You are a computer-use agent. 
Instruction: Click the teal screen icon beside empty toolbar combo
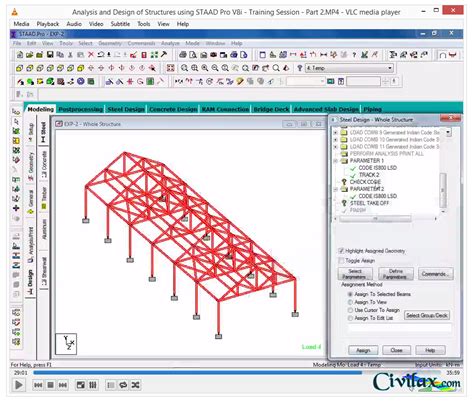(331, 81)
